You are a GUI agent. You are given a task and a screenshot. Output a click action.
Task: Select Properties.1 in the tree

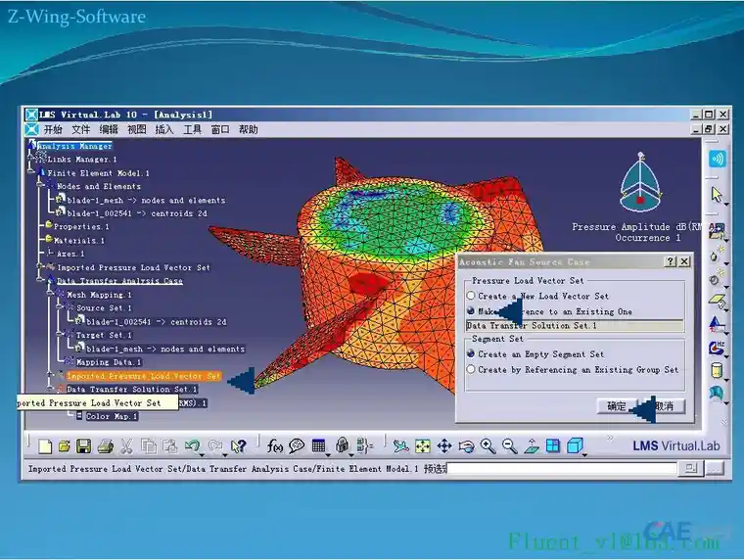click(81, 227)
